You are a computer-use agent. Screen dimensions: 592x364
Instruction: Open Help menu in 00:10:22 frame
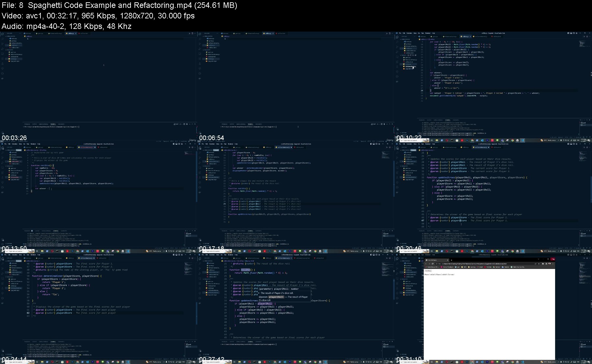pyautogui.click(x=433, y=33)
